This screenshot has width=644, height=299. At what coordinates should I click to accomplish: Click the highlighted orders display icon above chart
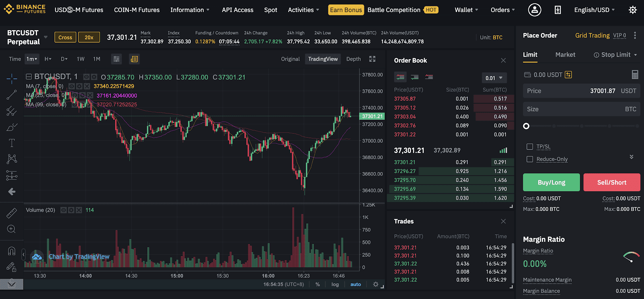click(134, 59)
